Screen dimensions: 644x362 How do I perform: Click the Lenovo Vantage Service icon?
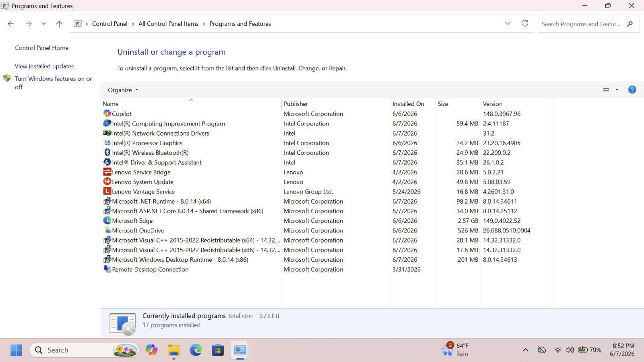tap(107, 191)
